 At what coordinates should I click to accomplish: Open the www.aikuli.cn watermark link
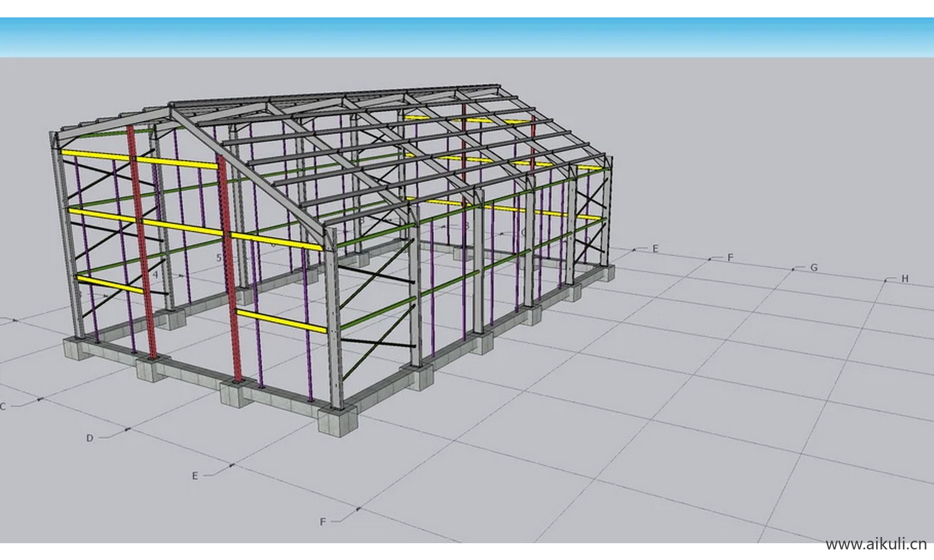click(x=875, y=544)
